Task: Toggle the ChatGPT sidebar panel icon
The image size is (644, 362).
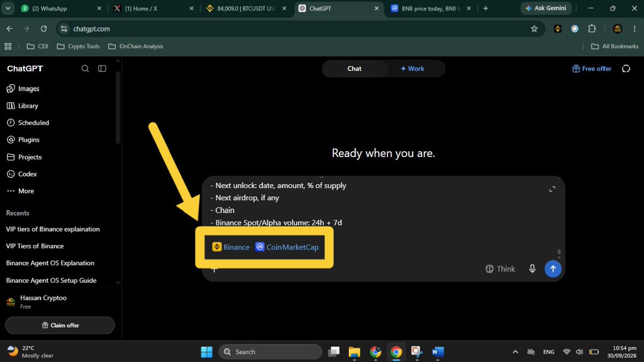Action: coord(102,69)
